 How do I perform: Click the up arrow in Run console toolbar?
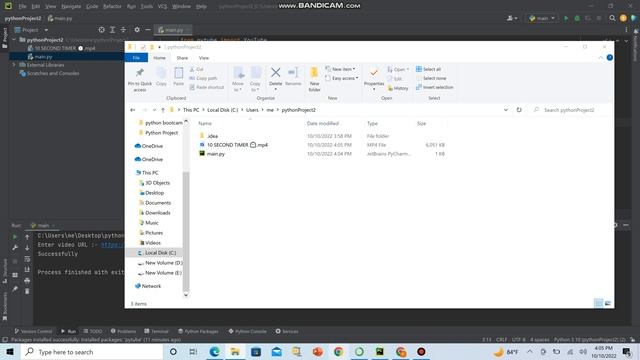[27, 237]
